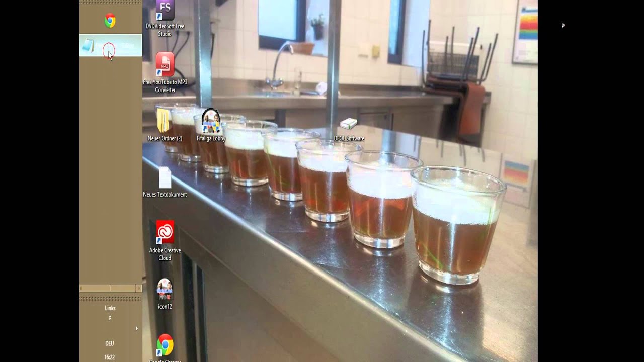Viewport: 644px width, 362px height.
Task: Select the icon12 desktop file
Action: [x=165, y=294]
